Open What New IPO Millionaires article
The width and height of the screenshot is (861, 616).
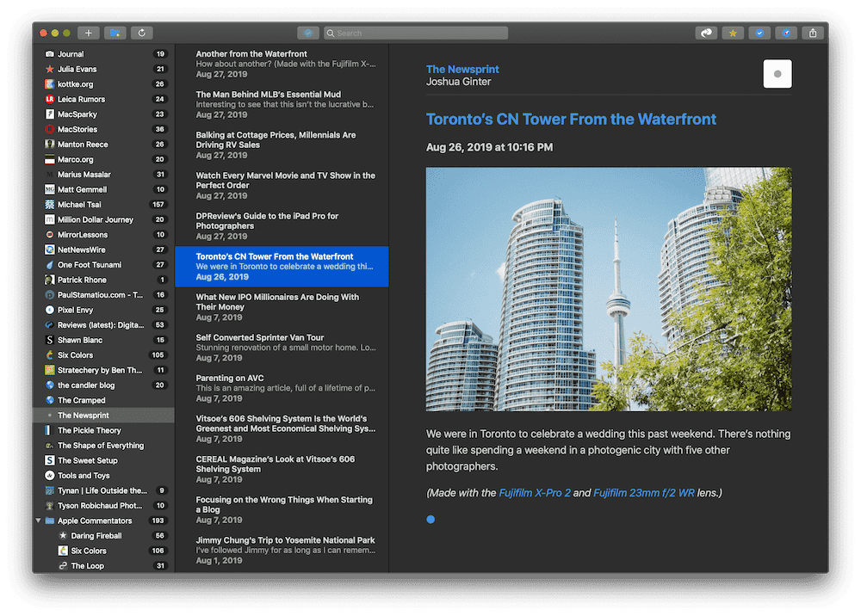[x=282, y=307]
